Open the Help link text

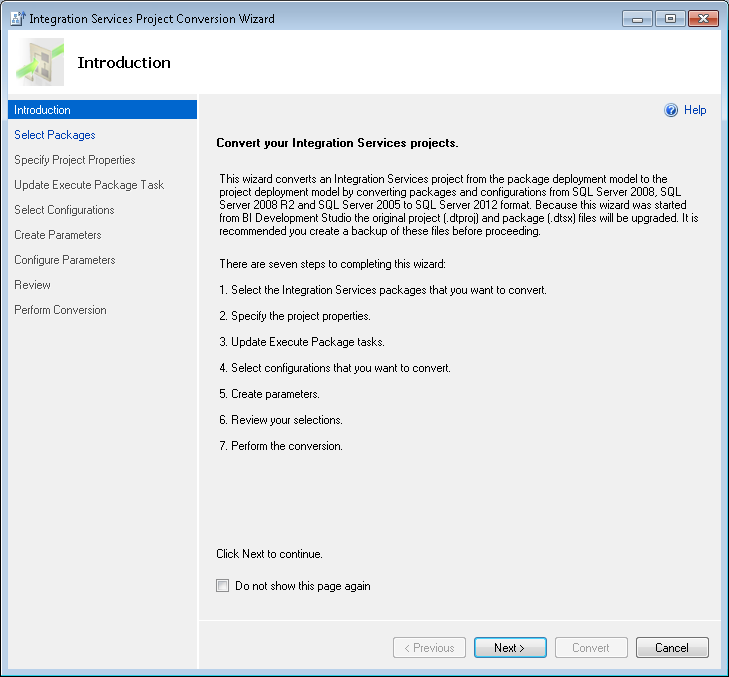coord(695,111)
